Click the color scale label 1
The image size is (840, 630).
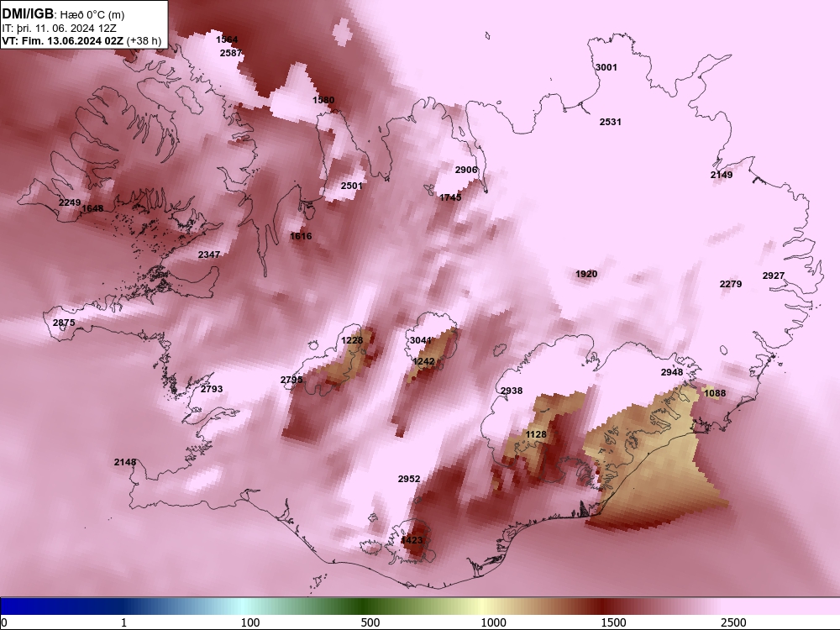[123, 622]
